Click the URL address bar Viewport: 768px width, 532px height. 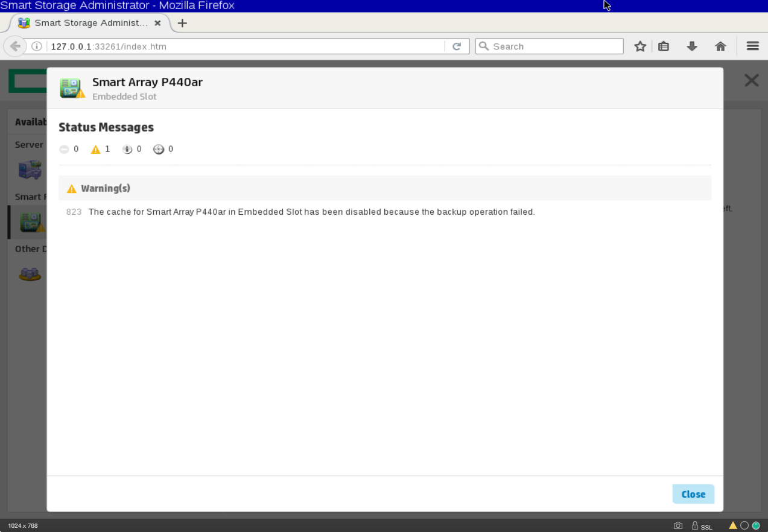(246, 46)
